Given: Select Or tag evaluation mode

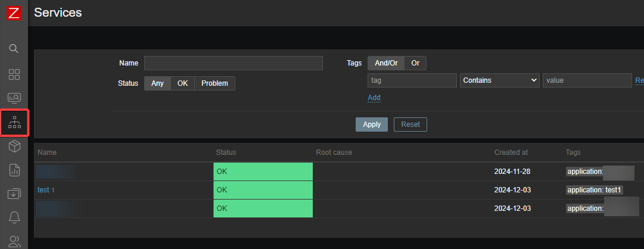Looking at the screenshot, I should point(415,63).
